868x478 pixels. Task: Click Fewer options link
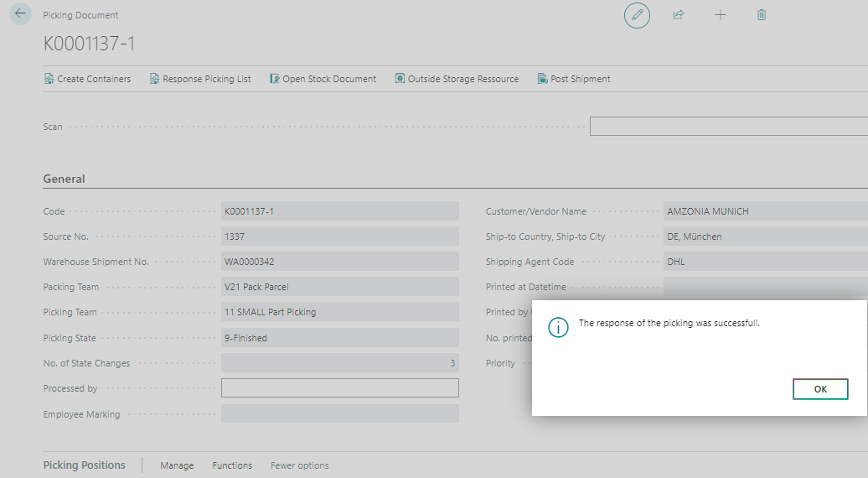299,465
